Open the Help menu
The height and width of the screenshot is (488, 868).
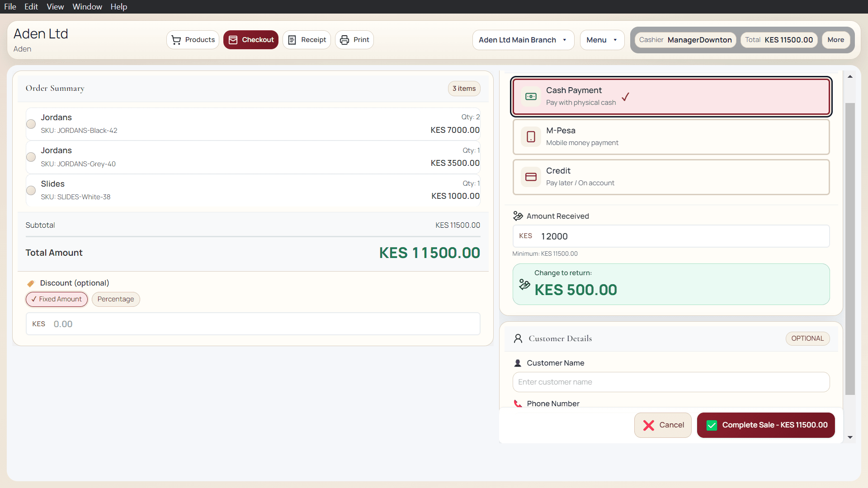[119, 7]
